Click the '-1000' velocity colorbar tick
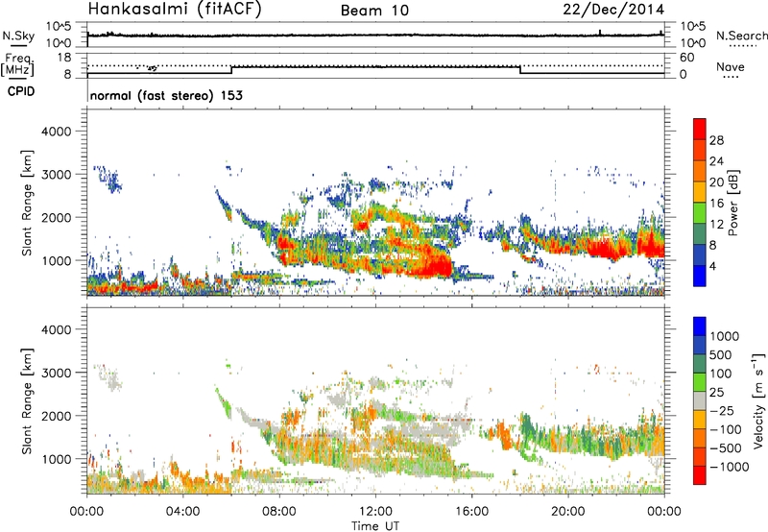Viewport: 768px width, 532px height. point(730,467)
